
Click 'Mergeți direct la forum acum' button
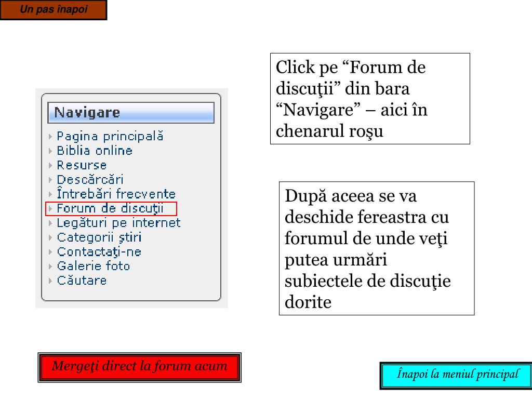[139, 367]
